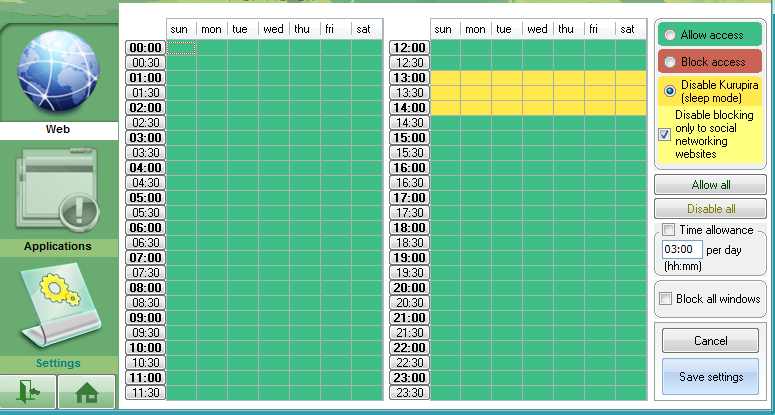Select the Block access radio option
This screenshot has height=415, width=775.
coord(670,62)
